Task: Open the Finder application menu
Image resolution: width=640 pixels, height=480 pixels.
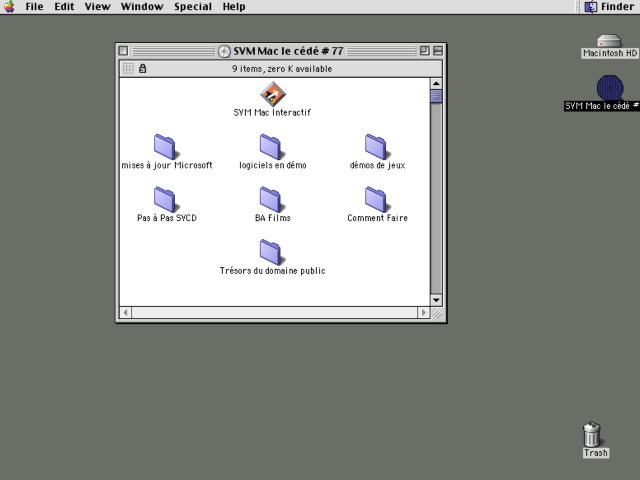Action: point(609,7)
